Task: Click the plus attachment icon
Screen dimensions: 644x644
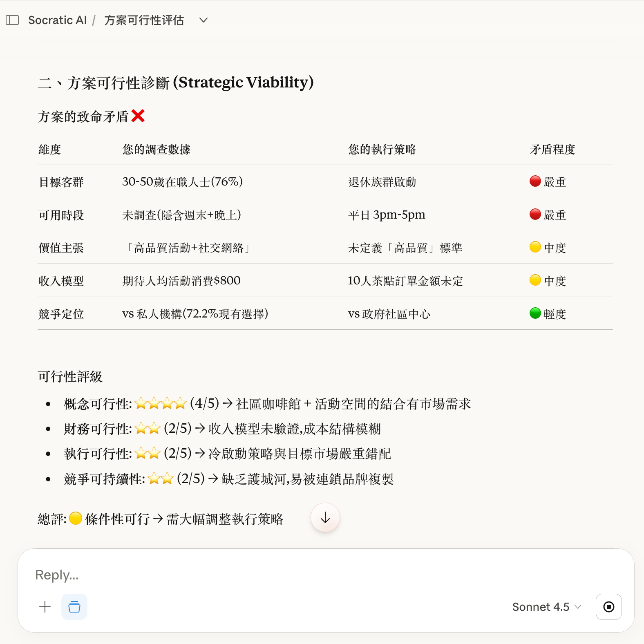Action: (45, 607)
